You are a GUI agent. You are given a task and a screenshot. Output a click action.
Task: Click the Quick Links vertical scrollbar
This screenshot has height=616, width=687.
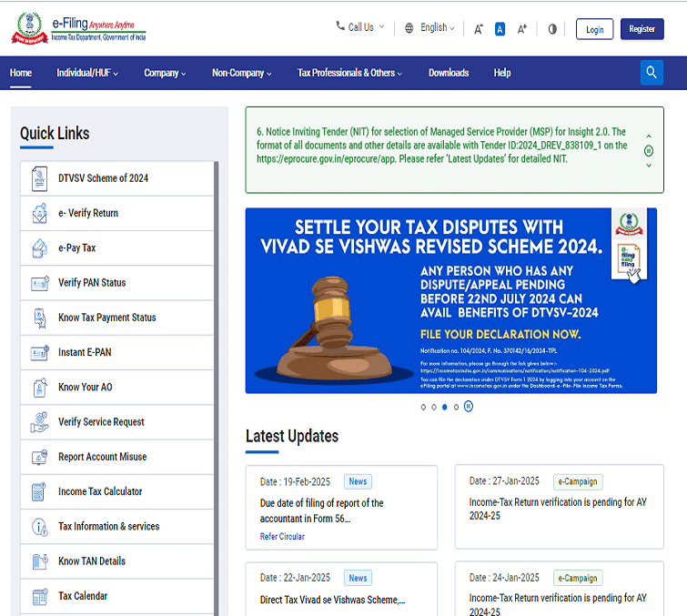coord(216,364)
